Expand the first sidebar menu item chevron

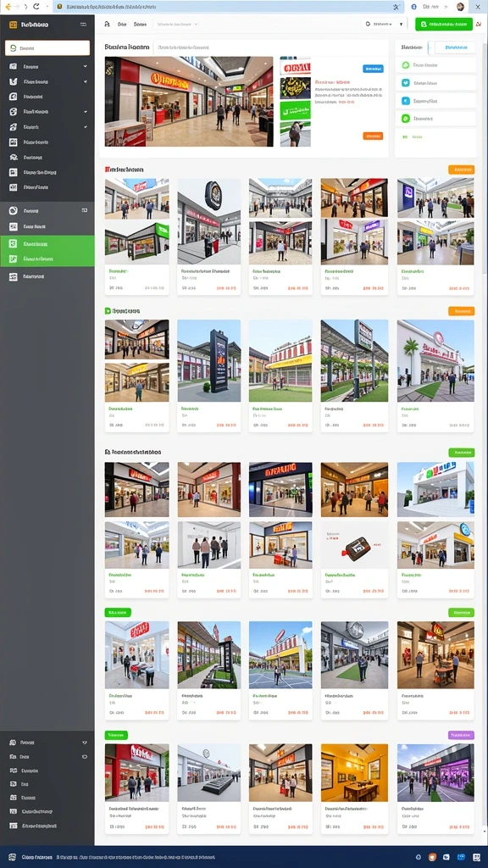86,66
